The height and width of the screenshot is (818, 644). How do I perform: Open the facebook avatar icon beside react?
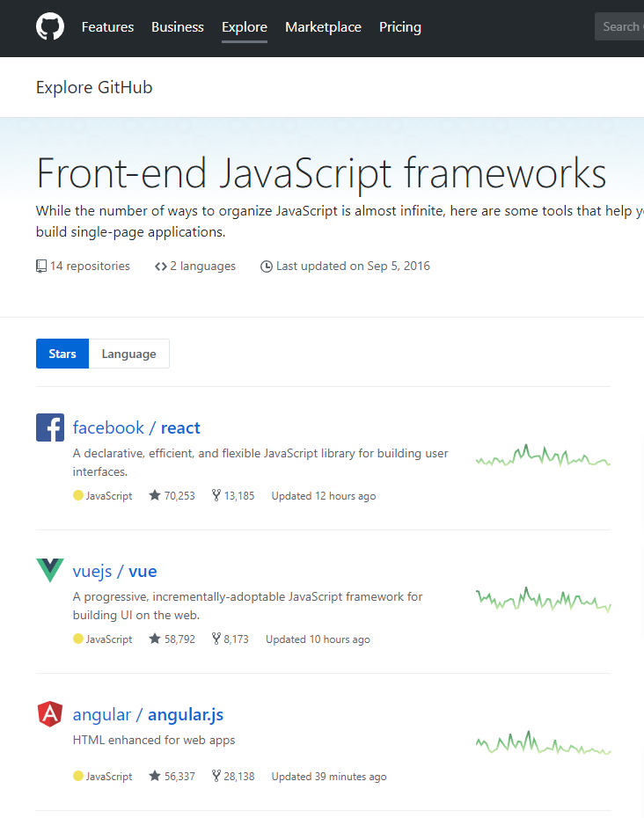click(50, 427)
